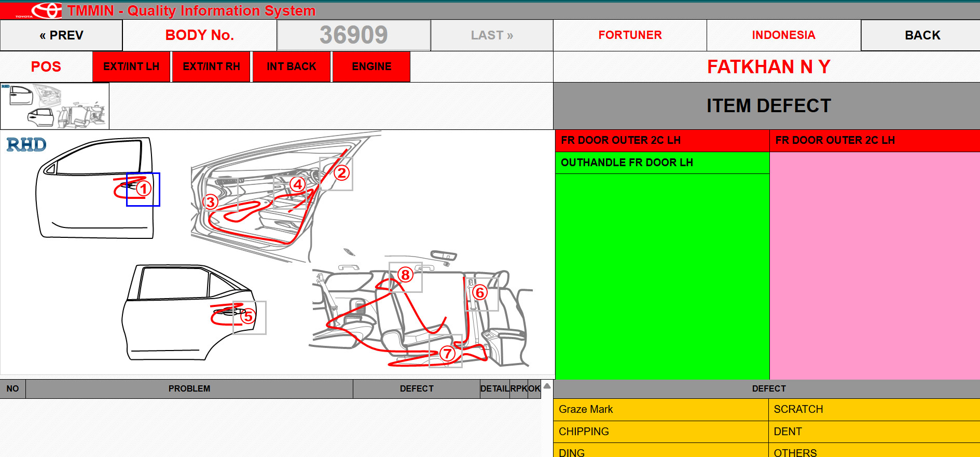Click the RPK column header
This screenshot has height=457, width=980.
(519, 388)
